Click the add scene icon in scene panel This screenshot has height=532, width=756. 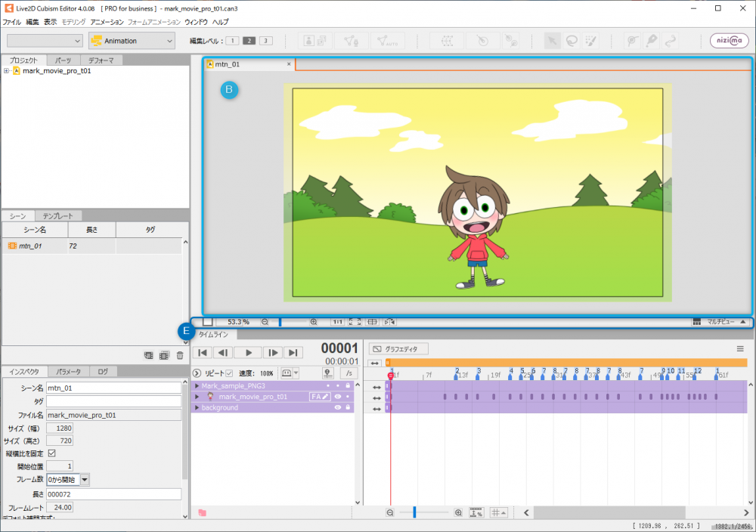pyautogui.click(x=148, y=356)
